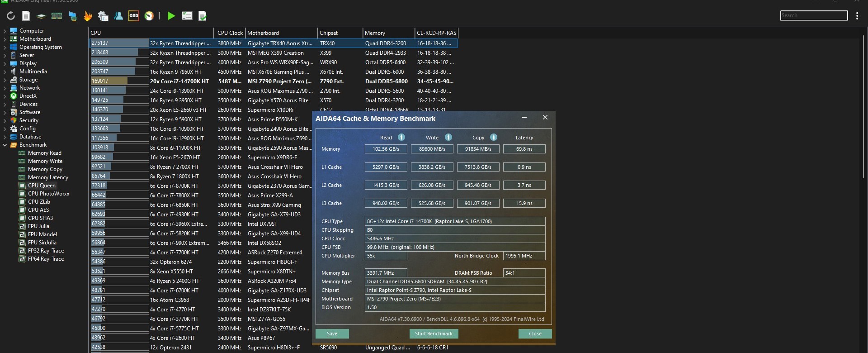Select the 16x Ryzen 9 7950X HT row
This screenshot has height=353, width=868.
[273, 72]
